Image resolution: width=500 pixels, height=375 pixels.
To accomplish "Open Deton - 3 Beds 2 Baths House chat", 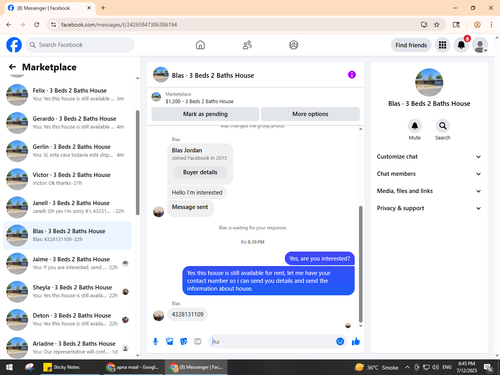I will (x=67, y=320).
